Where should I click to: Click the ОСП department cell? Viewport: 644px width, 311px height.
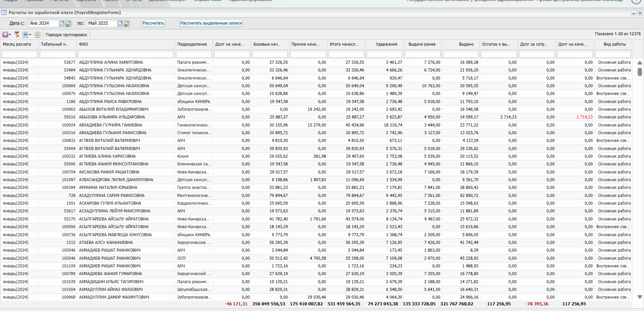click(x=194, y=258)
